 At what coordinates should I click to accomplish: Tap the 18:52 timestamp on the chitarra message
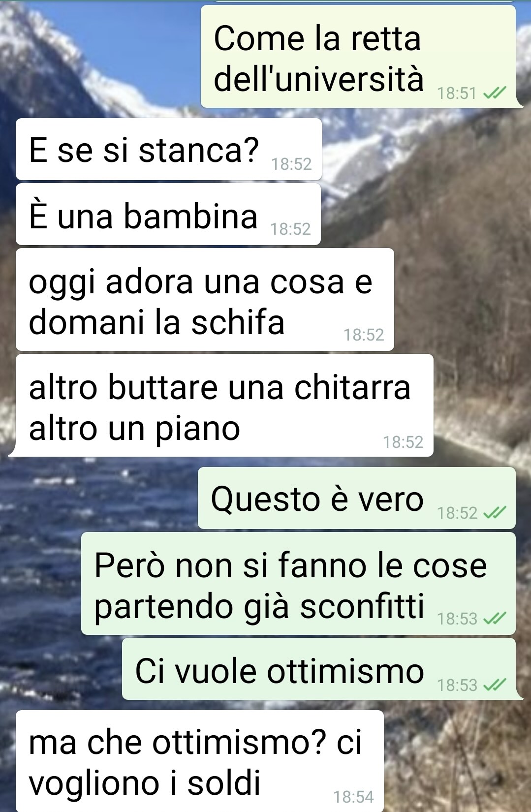pyautogui.click(x=403, y=442)
